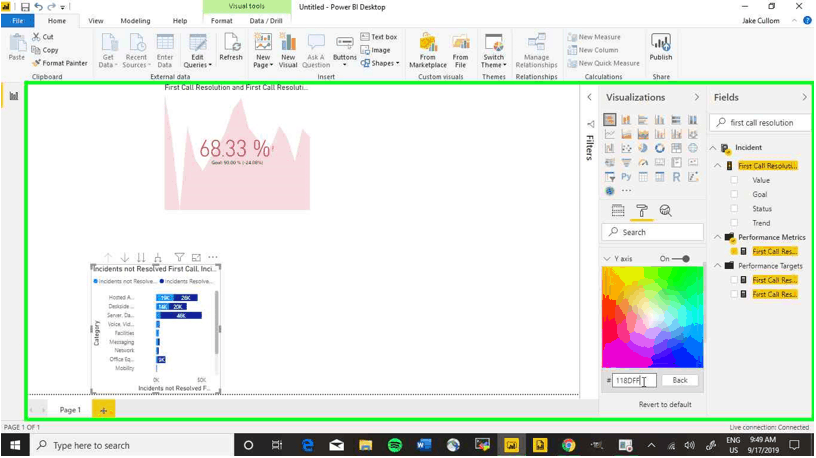Click Save icon in title bar

(x=24, y=7)
